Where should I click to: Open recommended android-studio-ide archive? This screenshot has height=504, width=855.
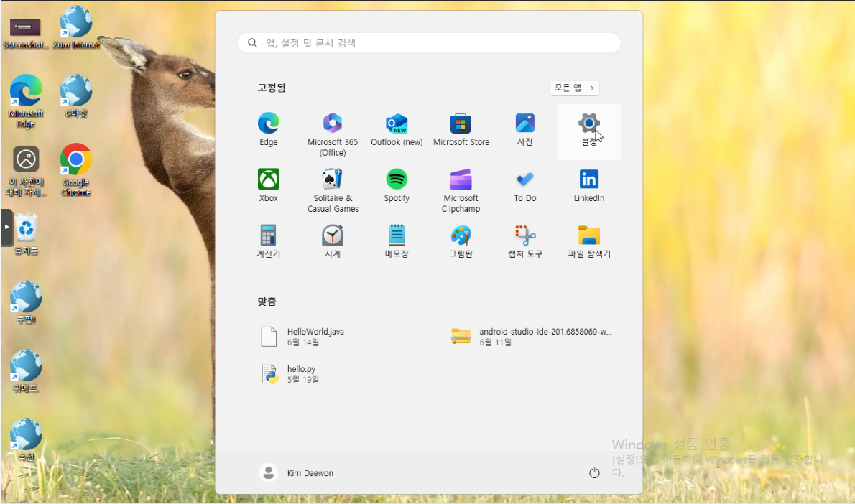click(x=532, y=337)
